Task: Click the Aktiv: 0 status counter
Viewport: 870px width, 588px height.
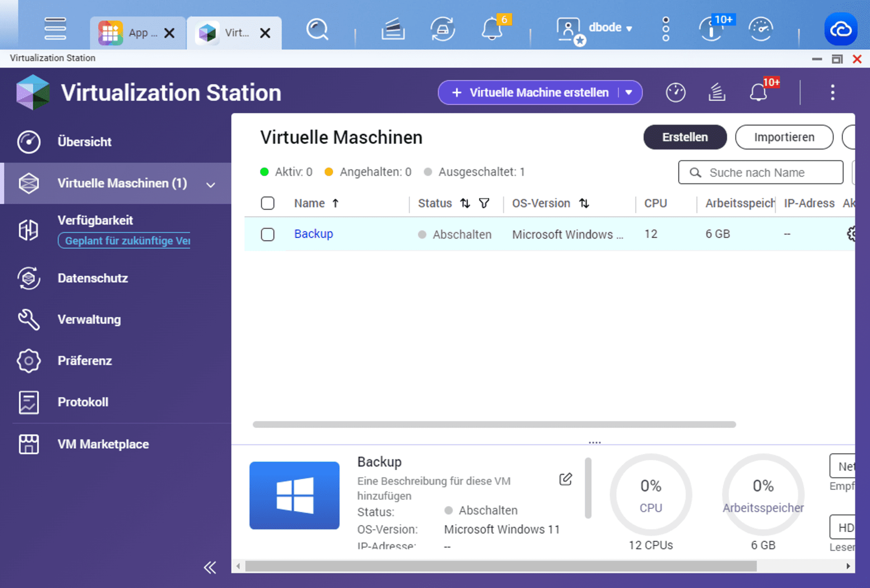Action: (286, 172)
